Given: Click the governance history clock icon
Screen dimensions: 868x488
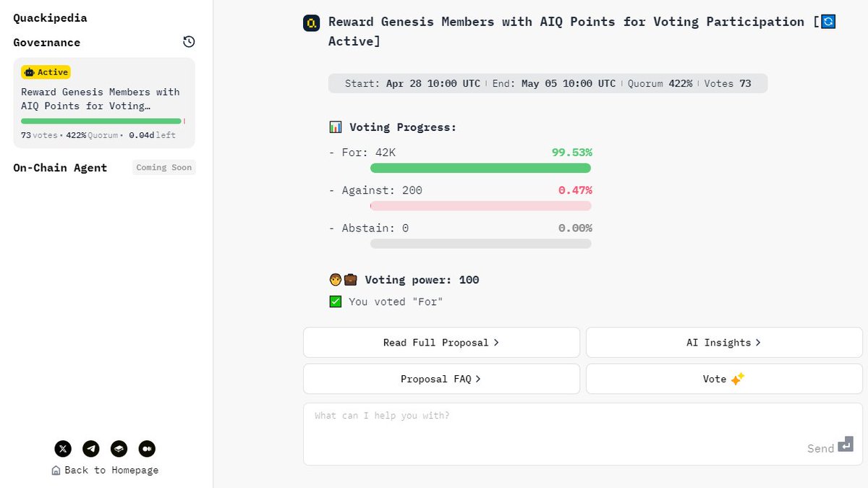Looking at the screenshot, I should [189, 42].
